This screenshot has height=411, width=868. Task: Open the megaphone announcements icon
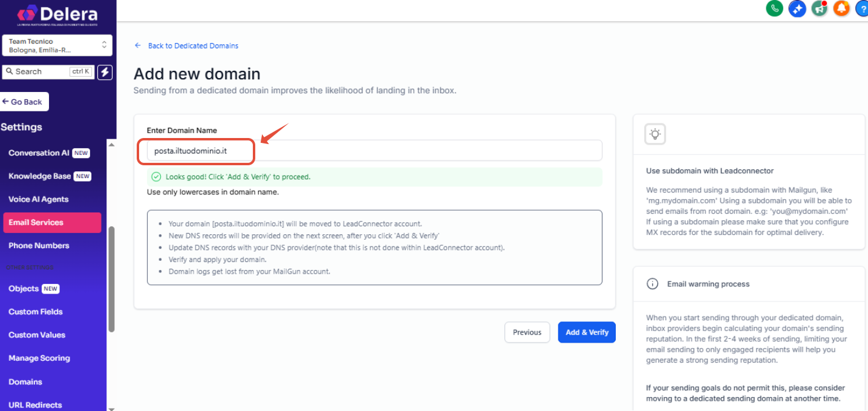pos(820,8)
